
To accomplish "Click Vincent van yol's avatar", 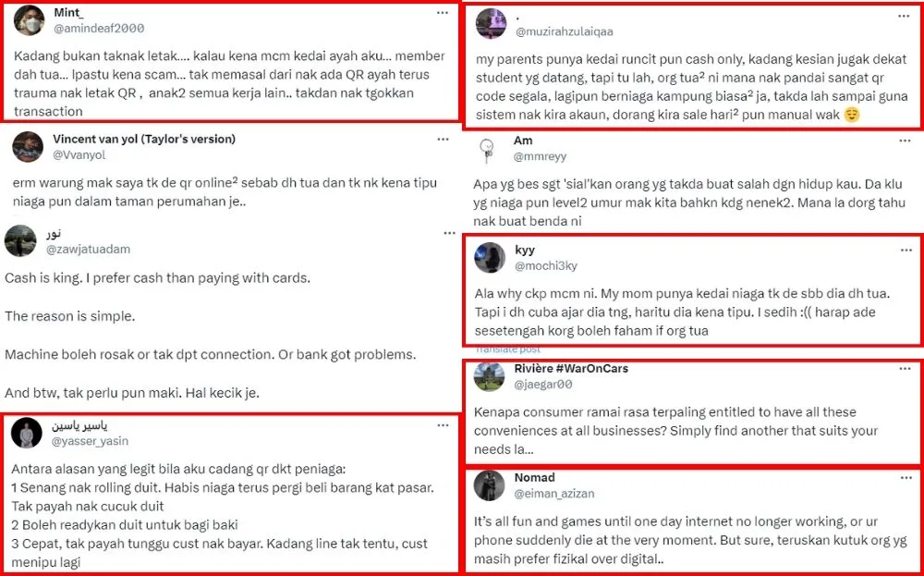I will (x=28, y=147).
